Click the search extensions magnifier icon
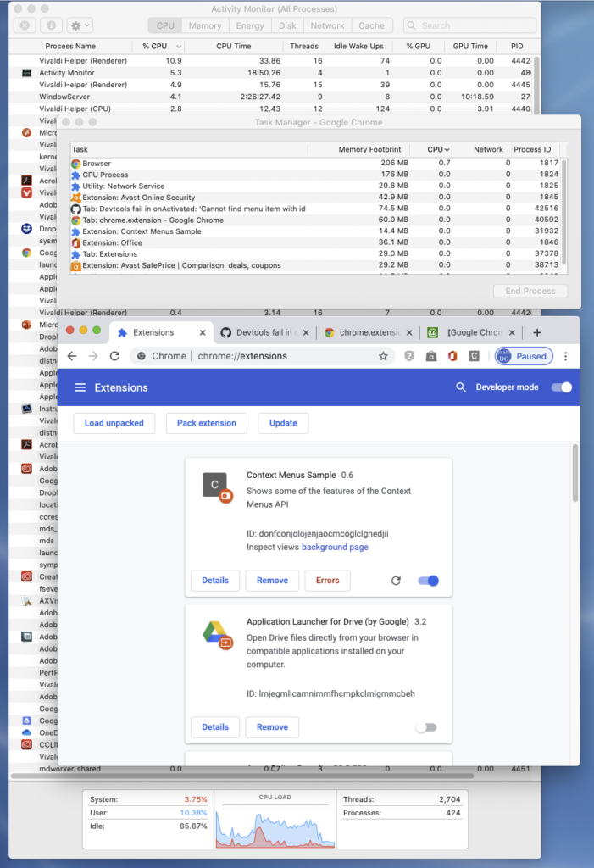The width and height of the screenshot is (594, 868). point(461,387)
